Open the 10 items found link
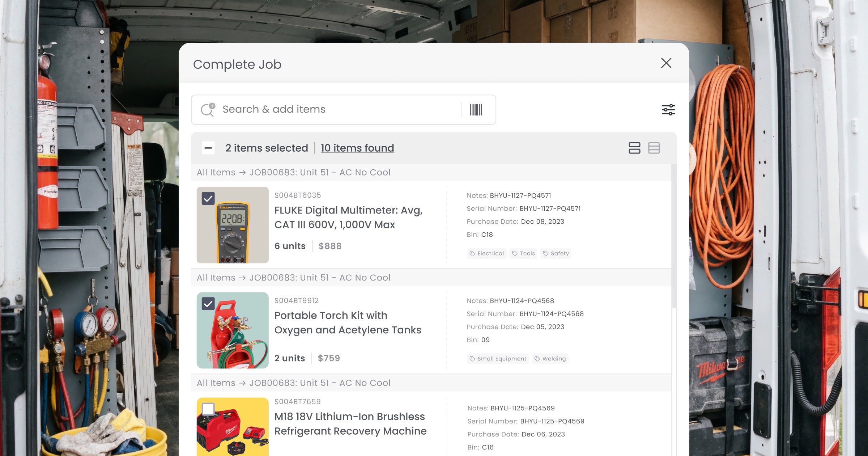 pyautogui.click(x=357, y=148)
